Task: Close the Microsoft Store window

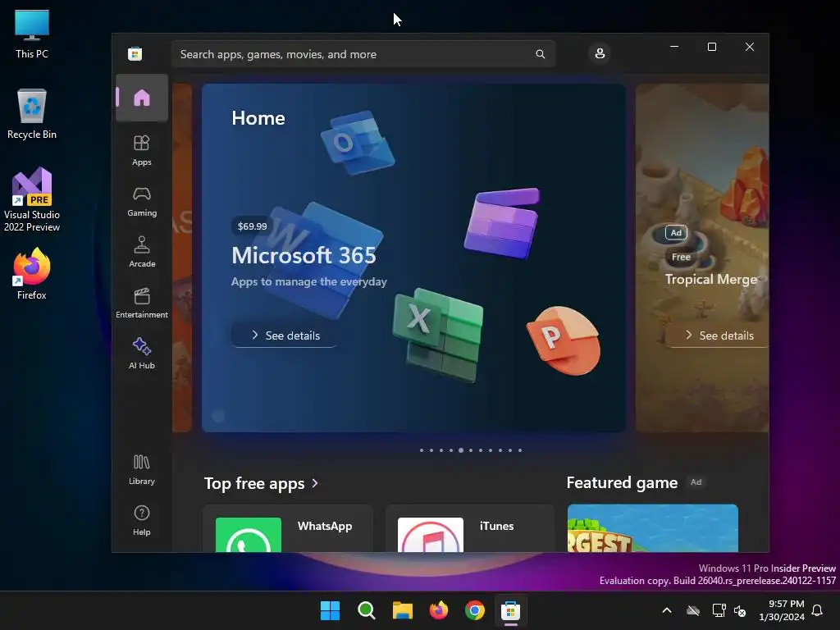Action: 750,47
